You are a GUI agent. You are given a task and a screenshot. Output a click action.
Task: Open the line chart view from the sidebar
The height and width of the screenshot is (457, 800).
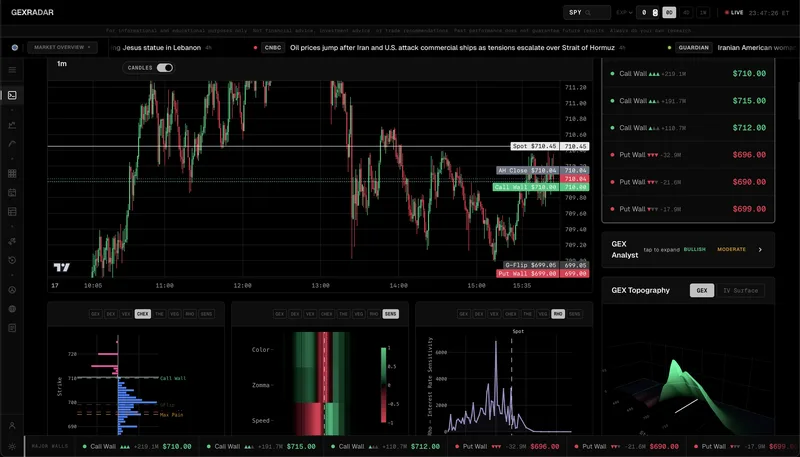[x=12, y=125]
